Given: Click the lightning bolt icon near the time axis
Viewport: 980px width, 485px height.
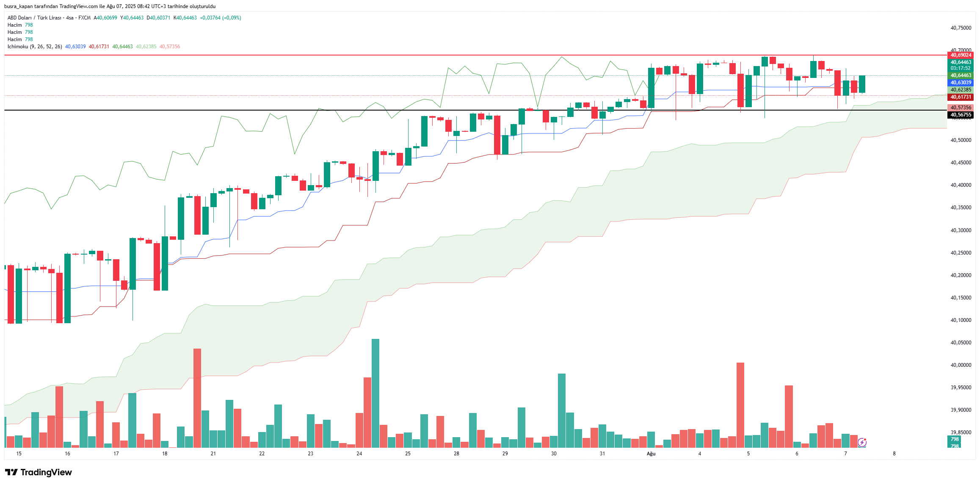Looking at the screenshot, I should coord(862,443).
